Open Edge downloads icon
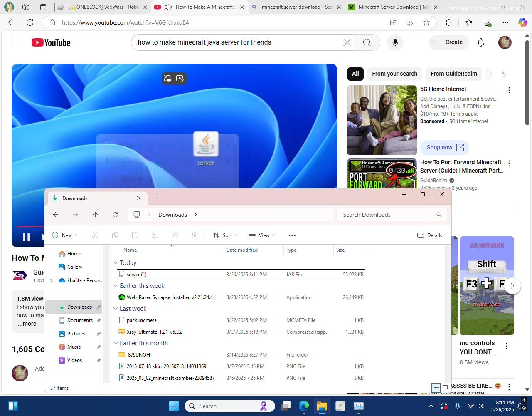The width and height of the screenshot is (532, 416). (488, 22)
